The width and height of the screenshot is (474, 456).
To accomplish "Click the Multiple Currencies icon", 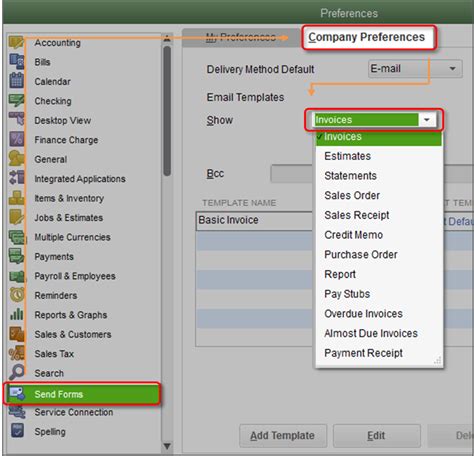I will (16, 237).
